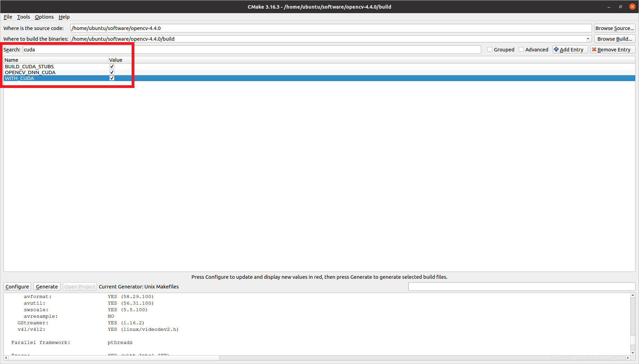This screenshot has height=364, width=639.
Task: Click the 'GStreamer:' log line
Action: (x=81, y=323)
